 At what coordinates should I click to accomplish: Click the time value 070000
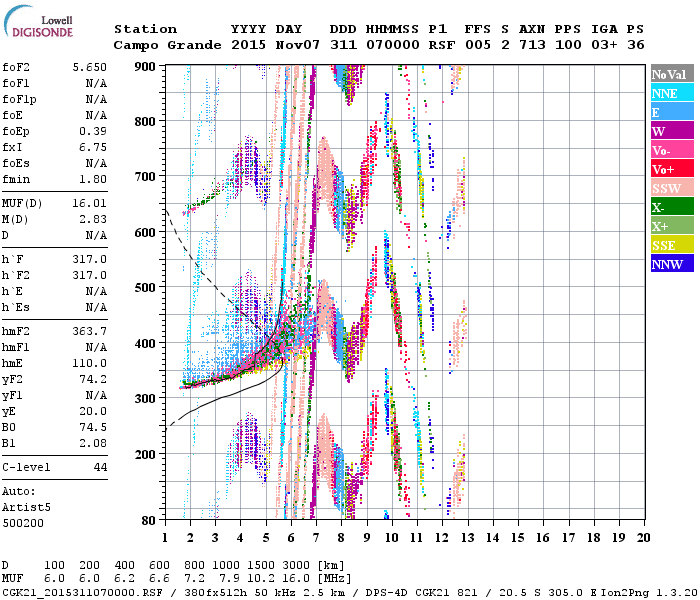pos(393,45)
